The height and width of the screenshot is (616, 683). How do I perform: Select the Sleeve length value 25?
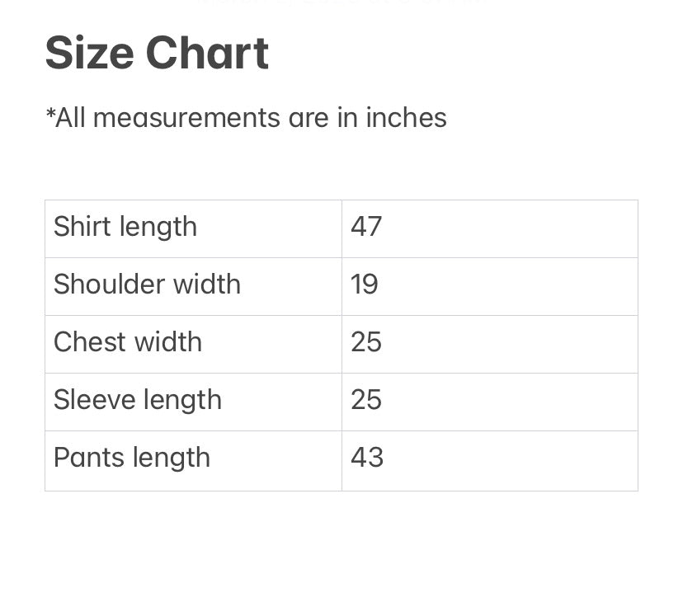point(366,400)
